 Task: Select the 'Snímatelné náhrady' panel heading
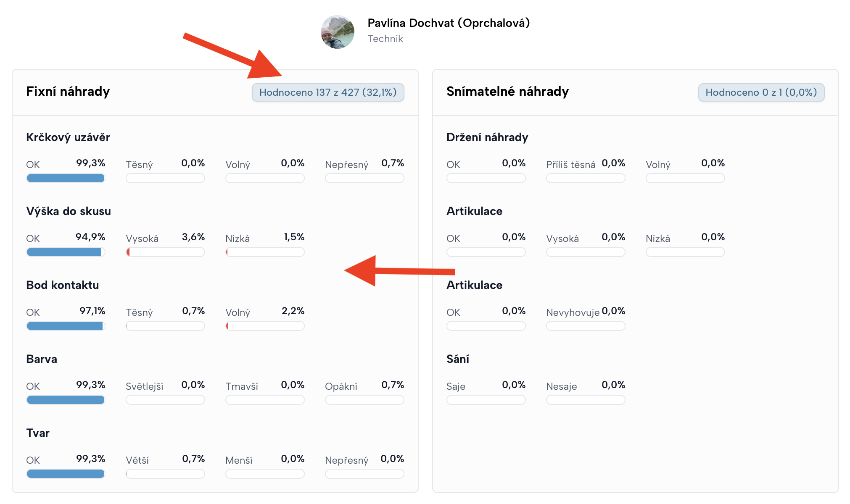coord(507,92)
